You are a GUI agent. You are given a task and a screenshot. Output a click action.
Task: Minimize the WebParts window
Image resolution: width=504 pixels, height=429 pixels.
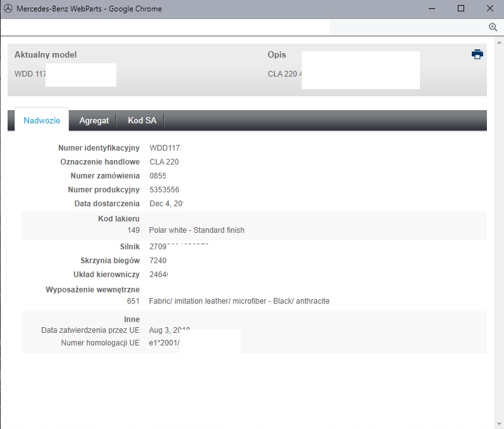432,9
